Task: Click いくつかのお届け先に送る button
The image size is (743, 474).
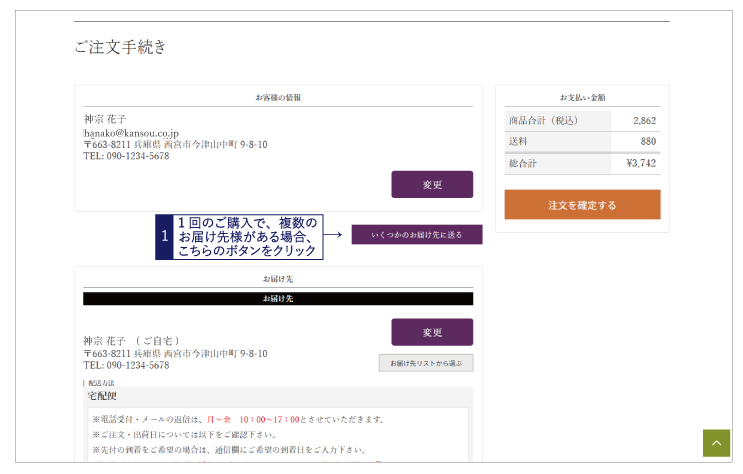Action: point(416,235)
